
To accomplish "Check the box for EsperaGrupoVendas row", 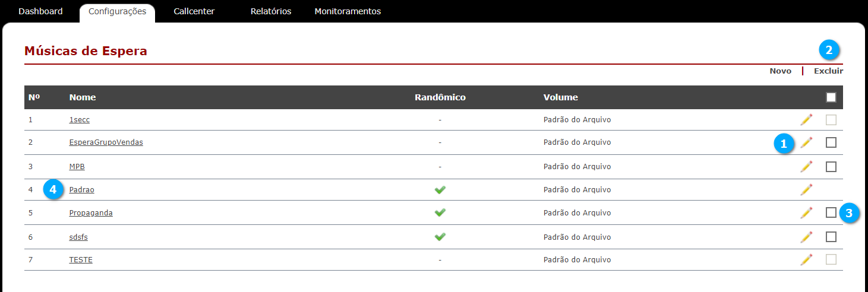I will (831, 142).
